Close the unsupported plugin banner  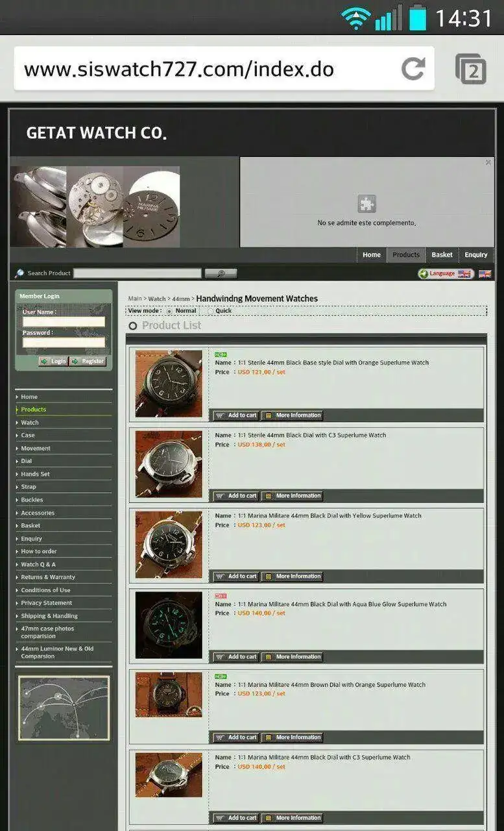pos(488,162)
